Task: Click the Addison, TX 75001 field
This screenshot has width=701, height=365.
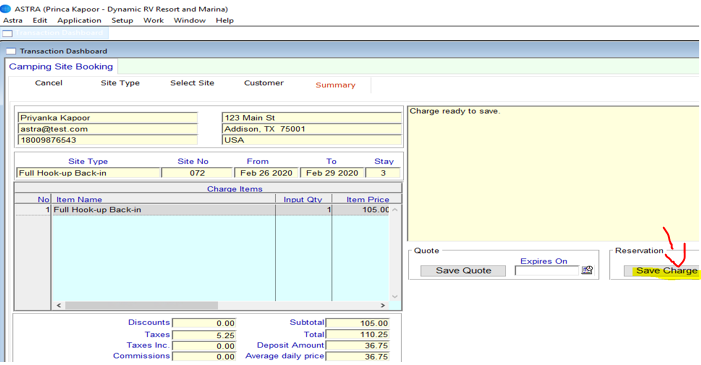Action: (312, 129)
